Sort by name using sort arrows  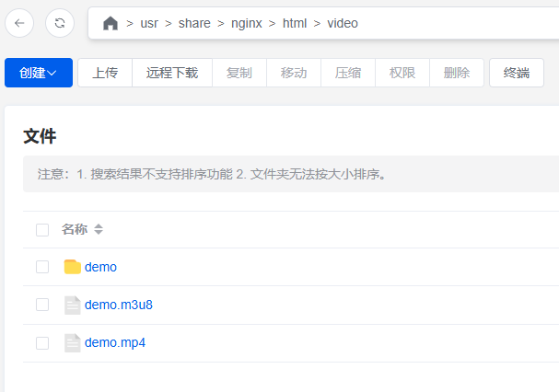click(99, 229)
